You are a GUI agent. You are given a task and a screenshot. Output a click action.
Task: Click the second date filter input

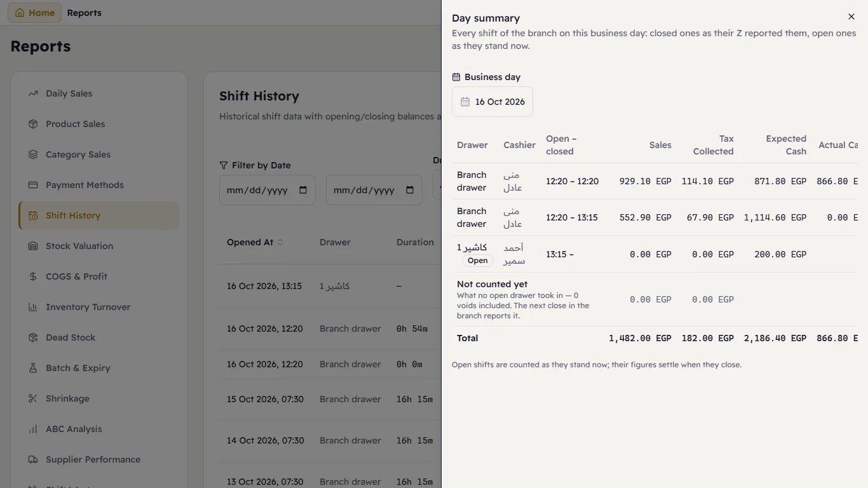[374, 190]
